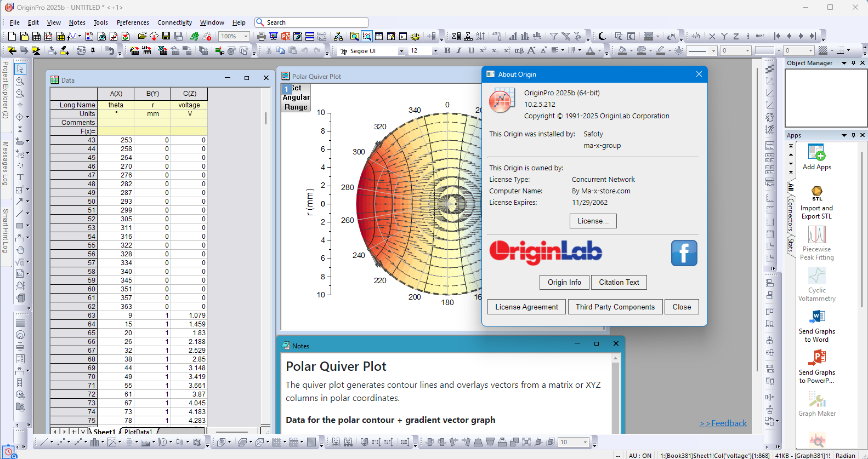
Task: Save the project using the floppy icon
Action: pos(166,36)
